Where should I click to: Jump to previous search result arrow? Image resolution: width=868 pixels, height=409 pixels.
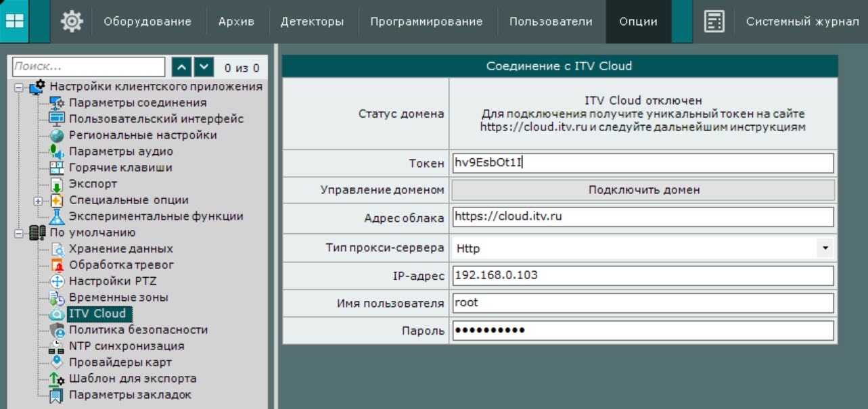181,67
